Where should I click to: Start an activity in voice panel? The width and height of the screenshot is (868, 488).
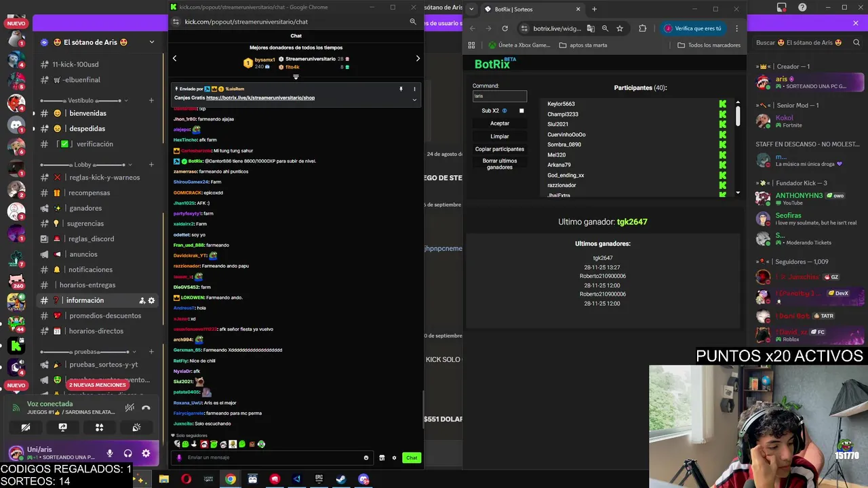99,428
